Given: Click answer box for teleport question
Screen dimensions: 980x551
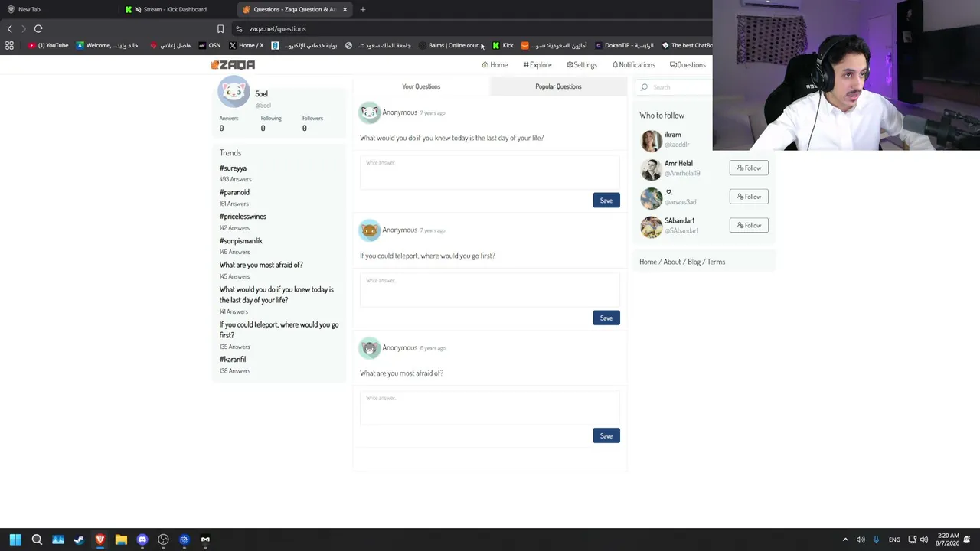Looking at the screenshot, I should pyautogui.click(x=489, y=289).
